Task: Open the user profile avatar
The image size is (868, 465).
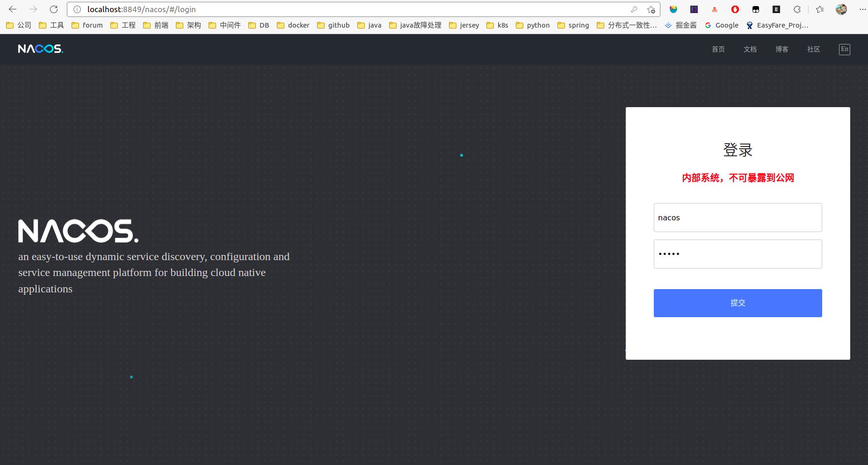Action: point(841,9)
